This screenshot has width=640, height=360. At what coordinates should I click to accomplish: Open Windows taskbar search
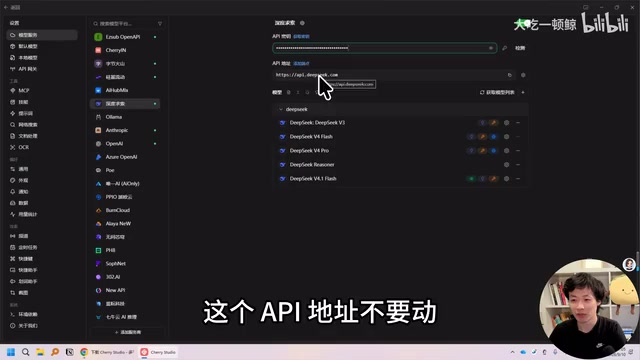[25, 352]
